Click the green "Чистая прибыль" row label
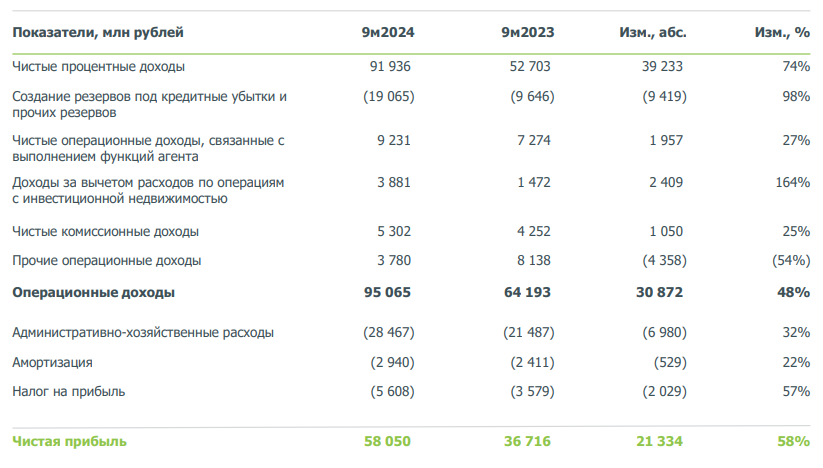Viewport: 823px width, 468px height. click(x=69, y=441)
